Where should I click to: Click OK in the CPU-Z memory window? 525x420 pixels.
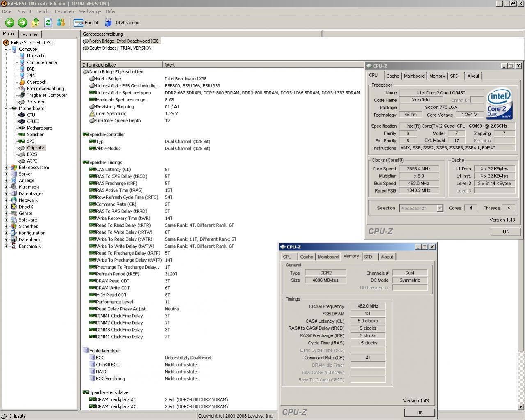[x=419, y=412]
